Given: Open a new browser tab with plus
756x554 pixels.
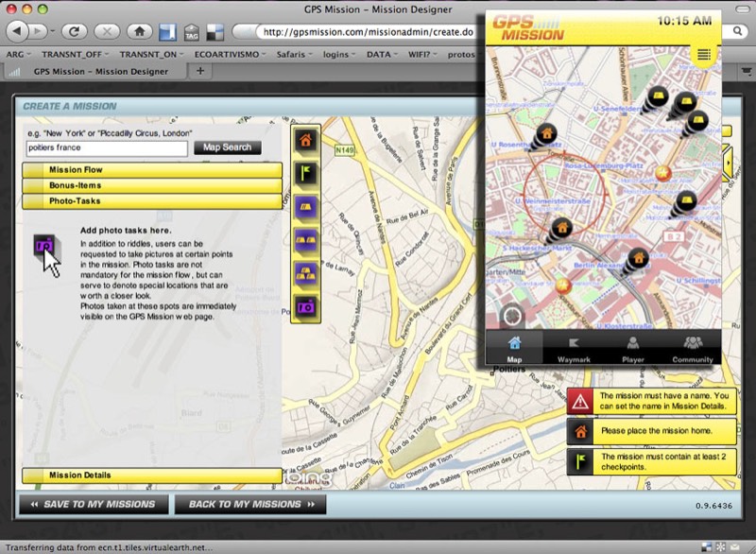Looking at the screenshot, I should click(200, 71).
